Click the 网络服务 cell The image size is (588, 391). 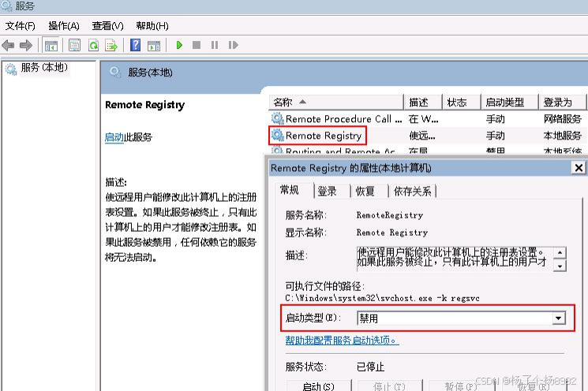(x=562, y=119)
